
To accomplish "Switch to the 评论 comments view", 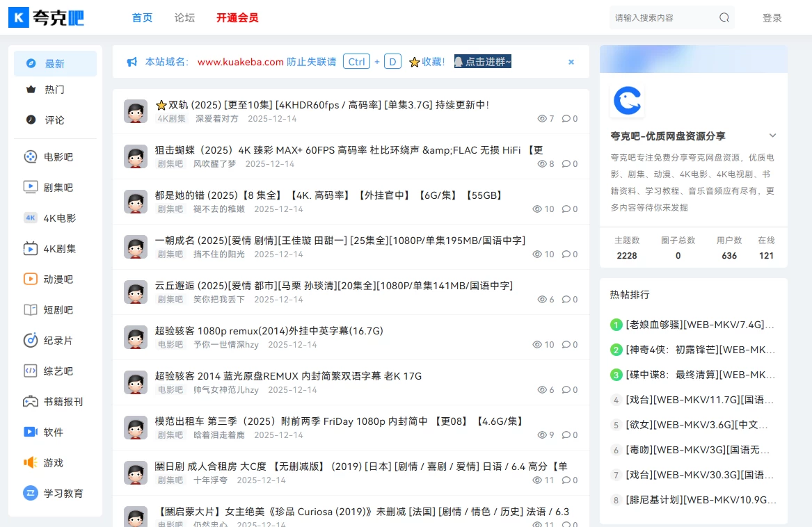I will (x=55, y=120).
